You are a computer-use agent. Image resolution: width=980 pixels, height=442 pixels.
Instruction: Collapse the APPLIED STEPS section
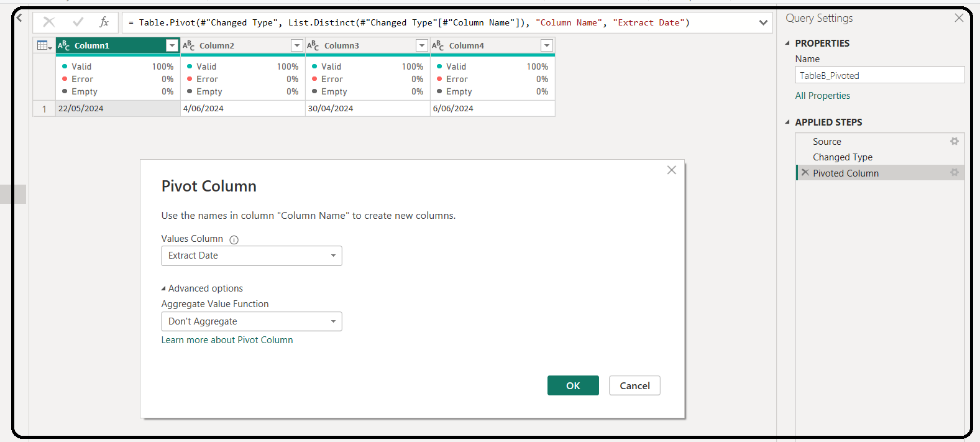click(788, 122)
